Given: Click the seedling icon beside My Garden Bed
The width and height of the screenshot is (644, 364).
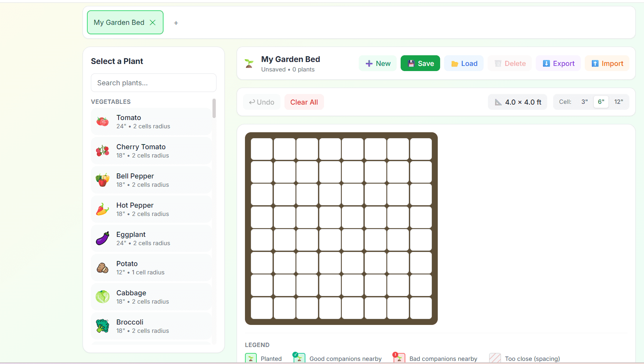Looking at the screenshot, I should (249, 63).
